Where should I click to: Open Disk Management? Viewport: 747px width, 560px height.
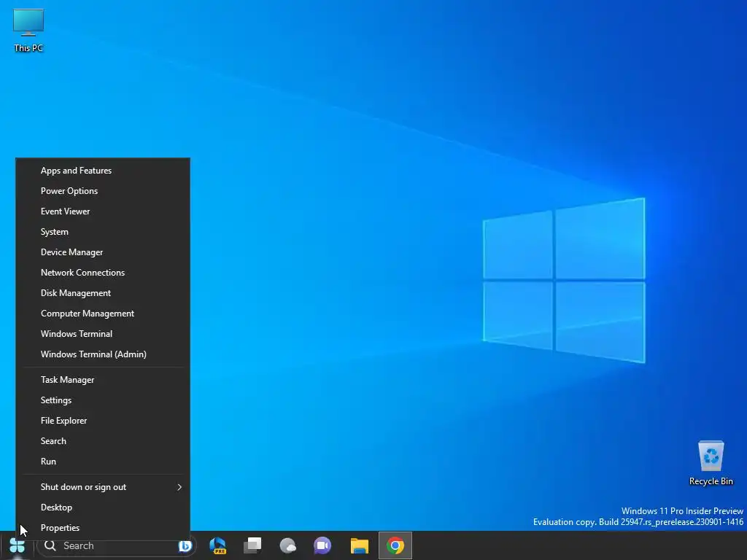(103, 293)
